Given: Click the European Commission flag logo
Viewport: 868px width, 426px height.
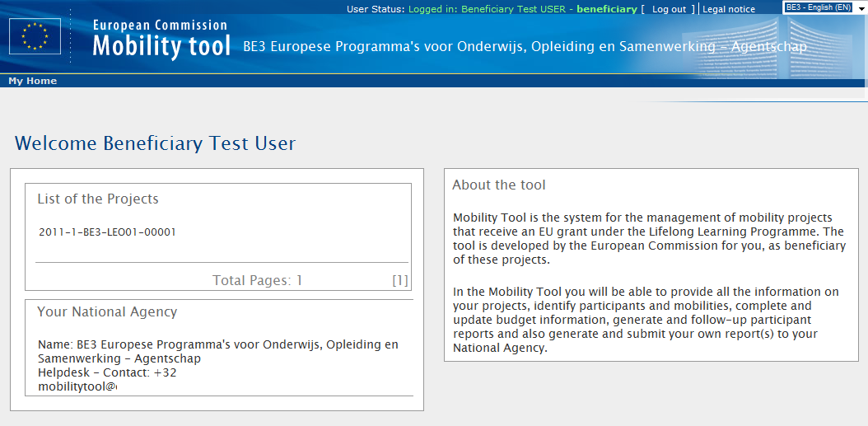Looking at the screenshot, I should [x=35, y=36].
